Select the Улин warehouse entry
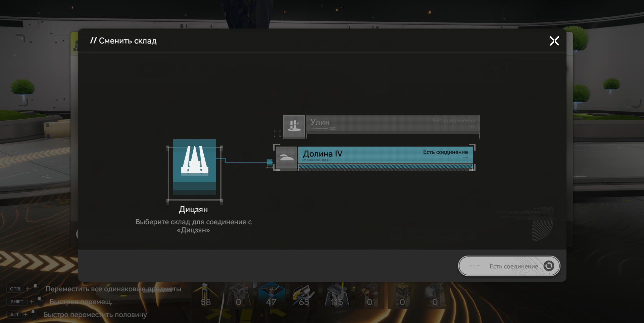644x323 pixels. pyautogui.click(x=392, y=124)
